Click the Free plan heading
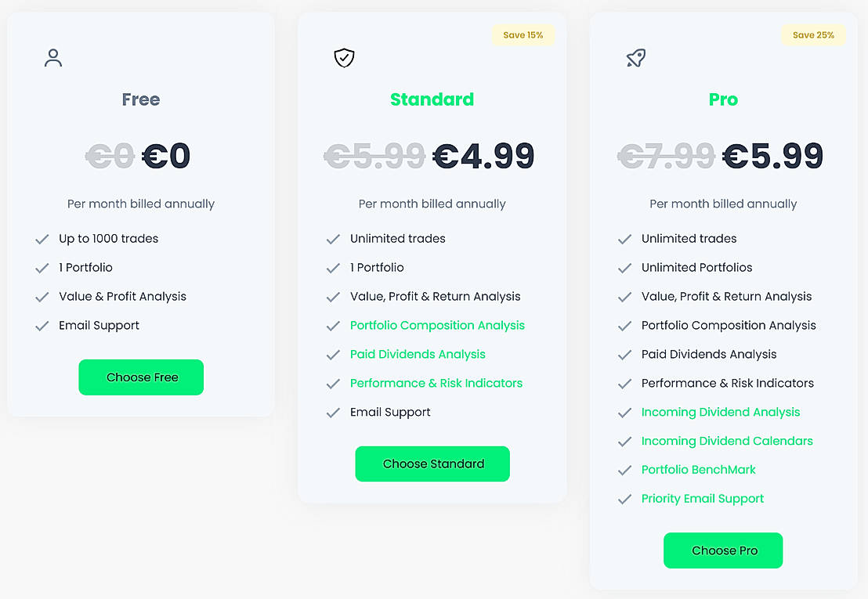Image resolution: width=868 pixels, height=599 pixels. pyautogui.click(x=141, y=99)
